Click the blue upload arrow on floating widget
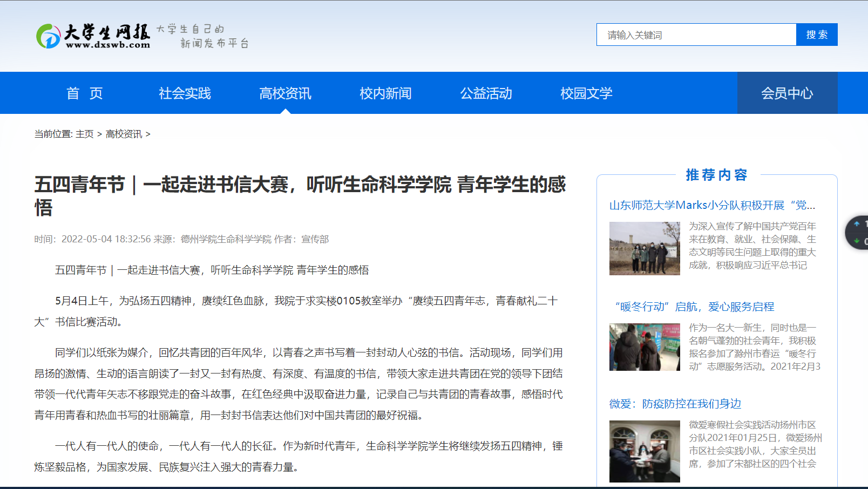868x489 pixels. click(857, 224)
